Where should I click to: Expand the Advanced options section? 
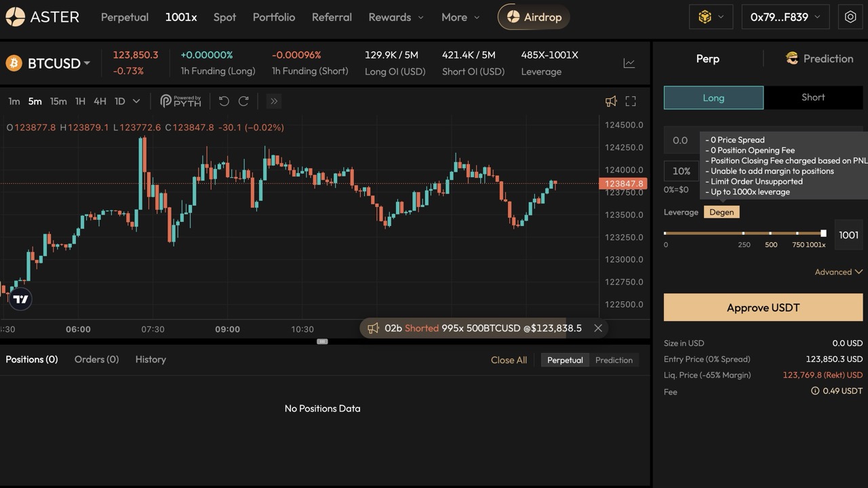click(x=838, y=272)
